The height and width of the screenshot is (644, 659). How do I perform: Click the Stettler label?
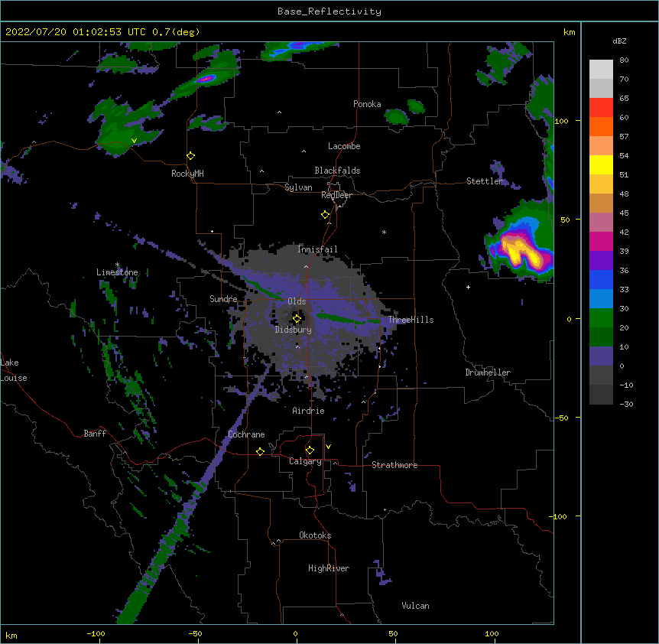(x=485, y=181)
